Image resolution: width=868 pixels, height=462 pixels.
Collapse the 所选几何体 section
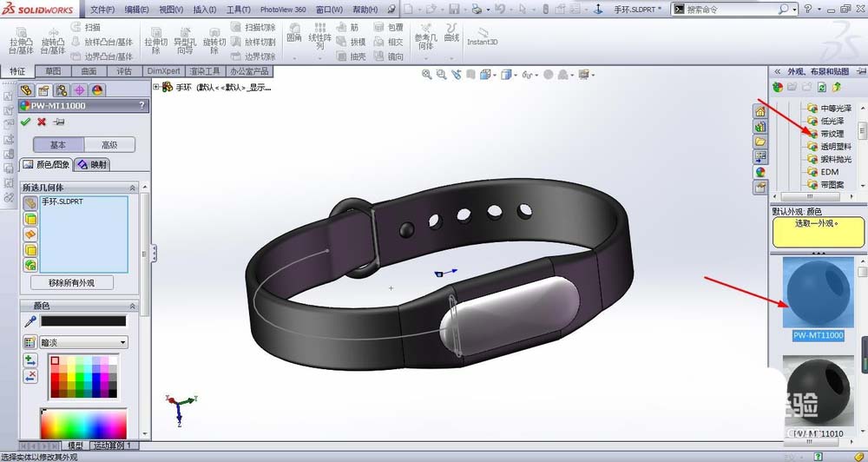click(132, 188)
